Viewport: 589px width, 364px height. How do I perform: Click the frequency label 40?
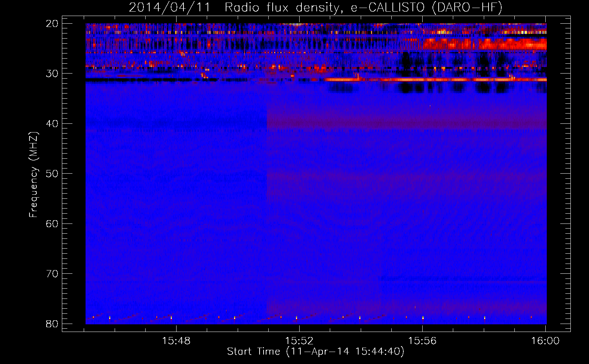coord(52,124)
